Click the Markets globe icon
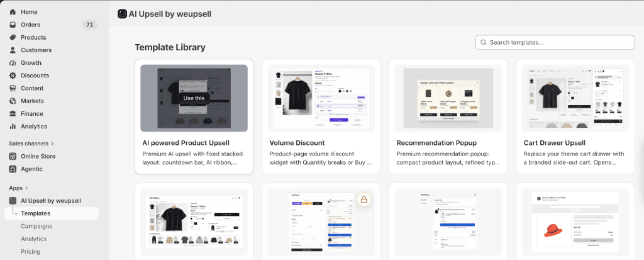Screen dimensions: 644x260 click(13, 101)
